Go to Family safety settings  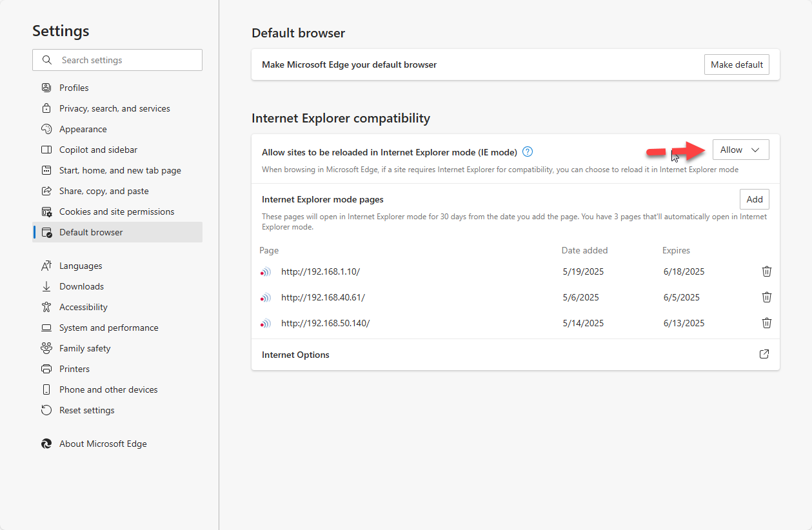coord(117,348)
